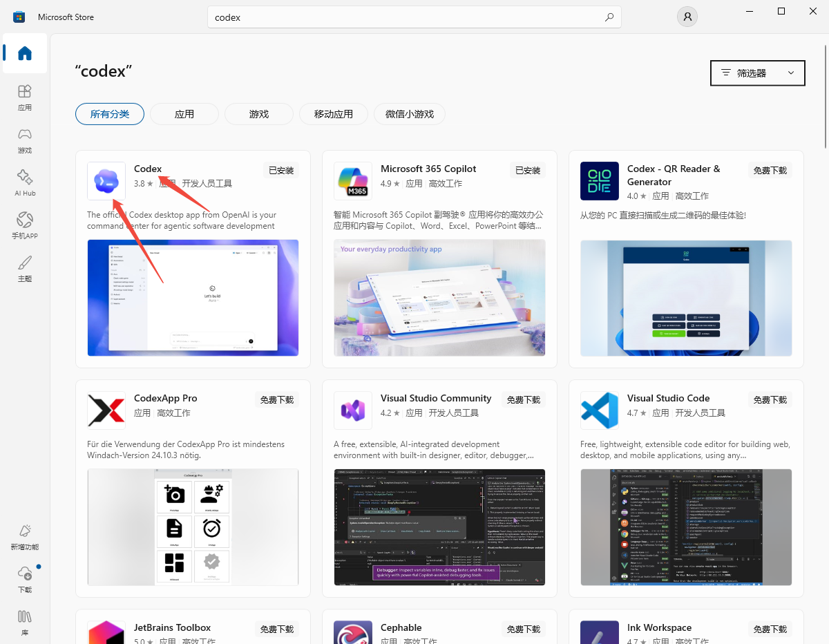The width and height of the screenshot is (829, 644).
Task: Click Visual Studio Community icon
Action: [353, 410]
